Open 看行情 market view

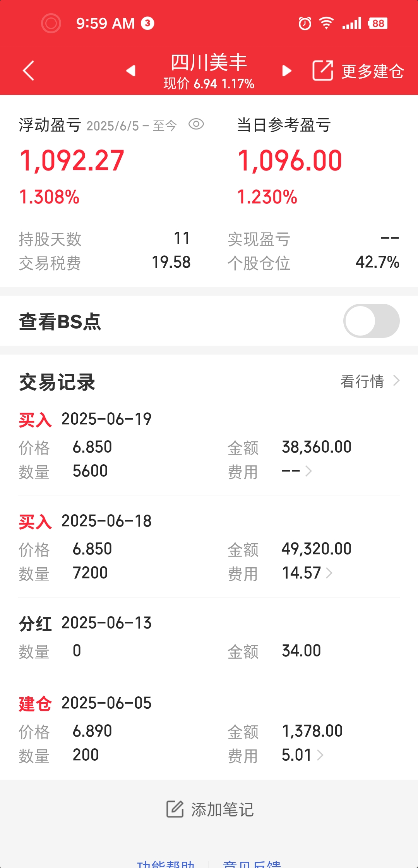point(370,381)
